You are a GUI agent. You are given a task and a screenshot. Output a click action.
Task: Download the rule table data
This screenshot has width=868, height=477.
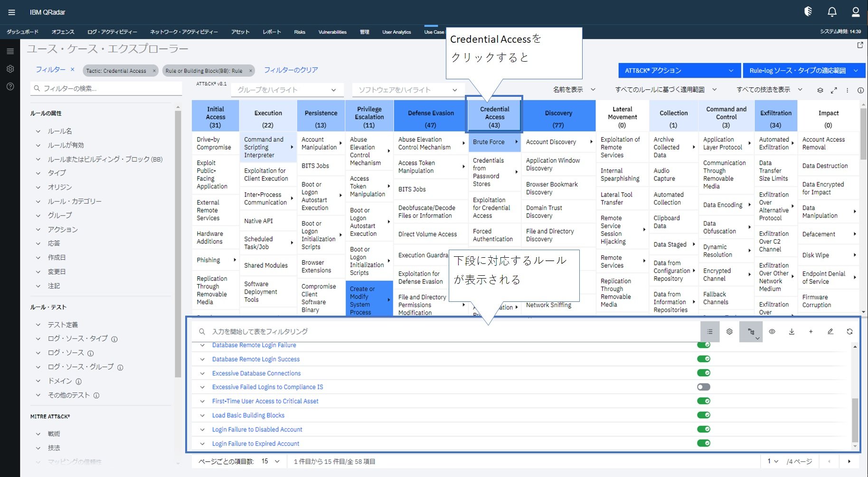point(792,332)
